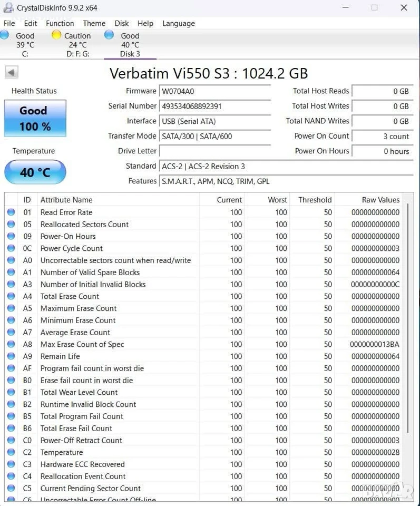Click the status icon for Reallocated Sectors Count
Image resolution: width=420 pixels, height=506 pixels.
pos(11,224)
